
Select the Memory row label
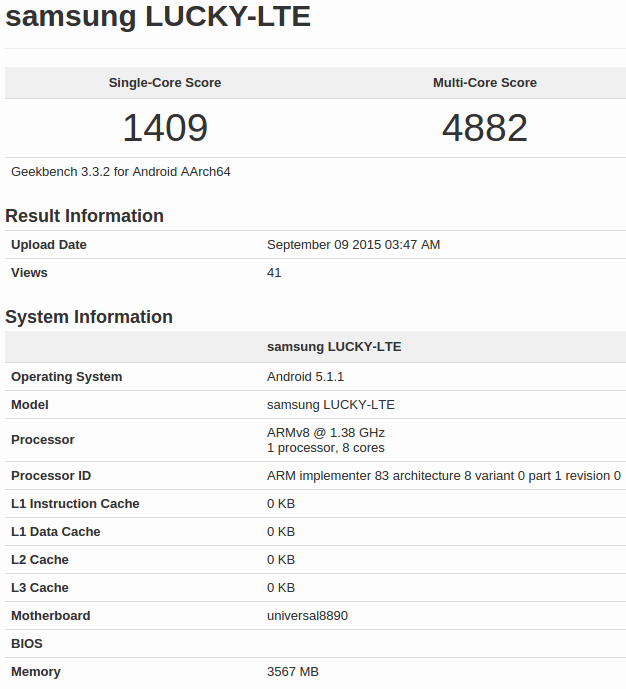click(x=36, y=672)
